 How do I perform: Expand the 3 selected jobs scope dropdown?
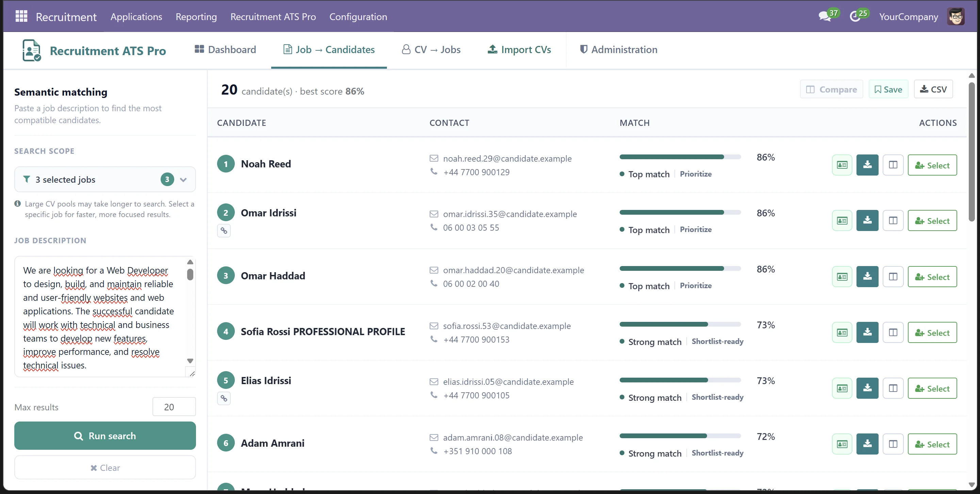[105, 180]
